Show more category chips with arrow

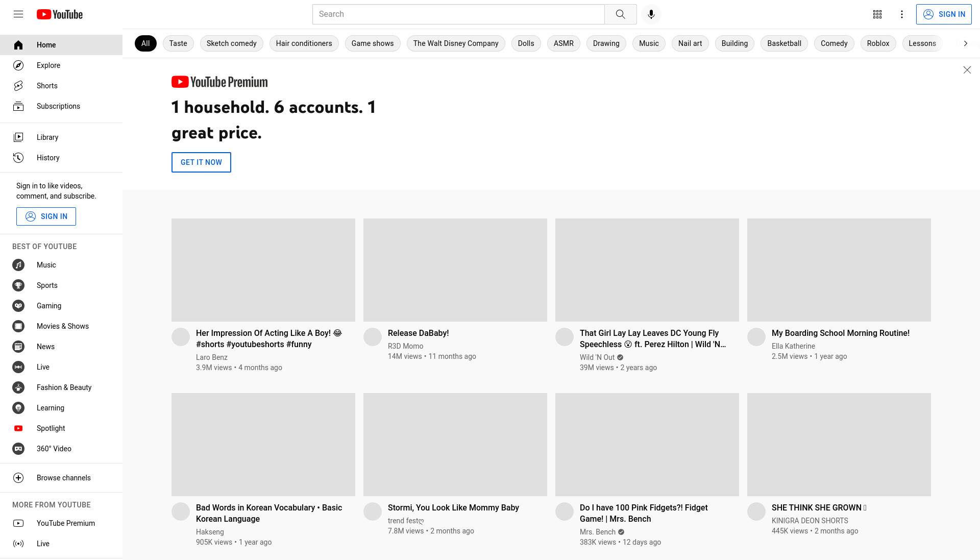click(x=965, y=43)
